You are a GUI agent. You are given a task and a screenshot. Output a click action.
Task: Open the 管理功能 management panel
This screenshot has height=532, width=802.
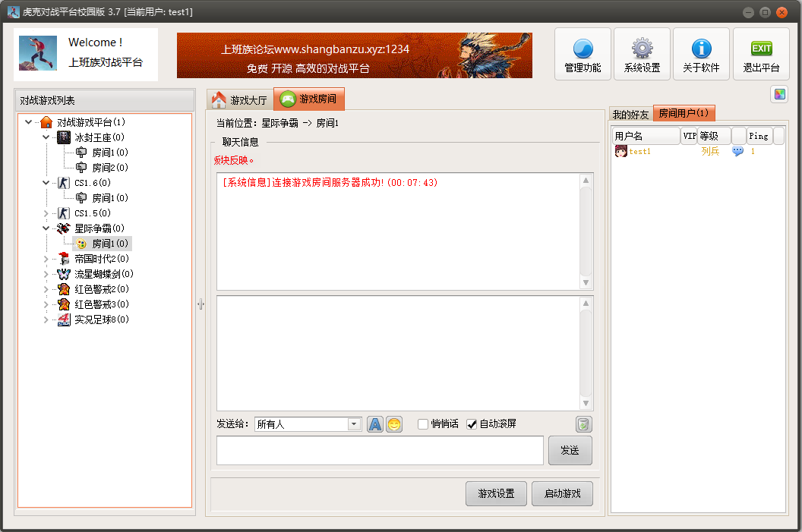[582, 53]
